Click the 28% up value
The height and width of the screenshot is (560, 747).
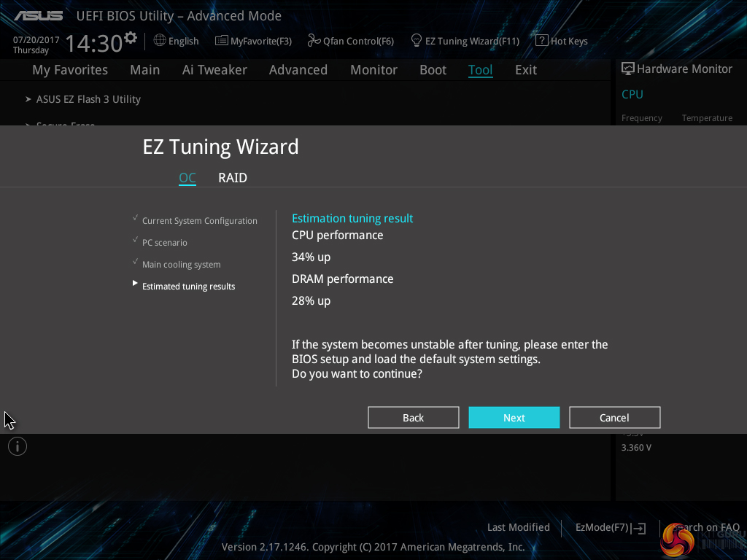[x=311, y=301]
